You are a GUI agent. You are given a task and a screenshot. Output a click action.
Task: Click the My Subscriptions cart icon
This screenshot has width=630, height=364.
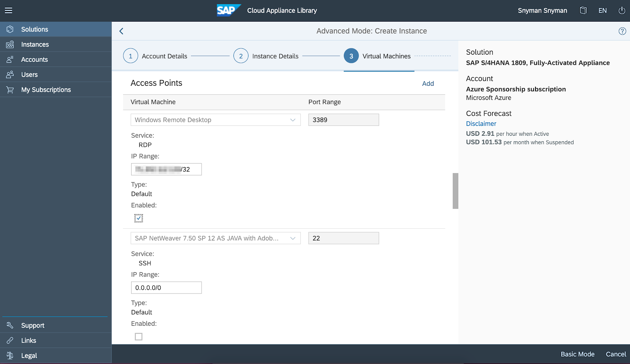(x=10, y=90)
